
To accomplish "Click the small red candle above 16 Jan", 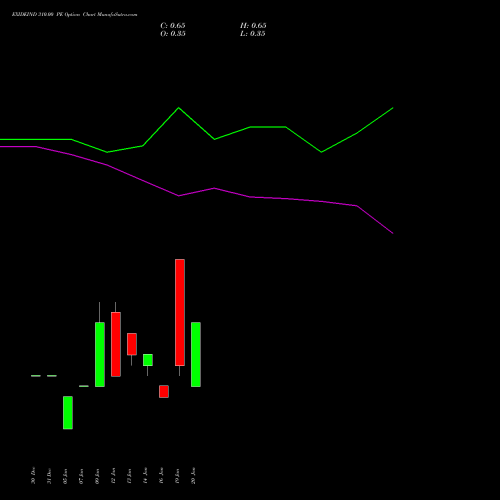I will (x=164, y=391).
